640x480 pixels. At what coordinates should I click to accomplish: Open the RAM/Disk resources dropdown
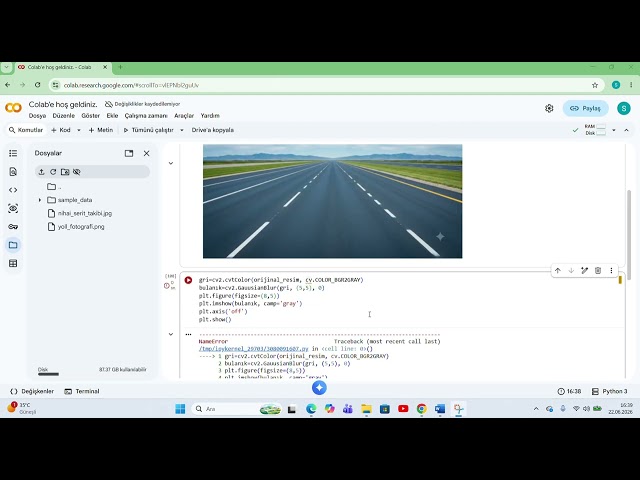point(613,130)
